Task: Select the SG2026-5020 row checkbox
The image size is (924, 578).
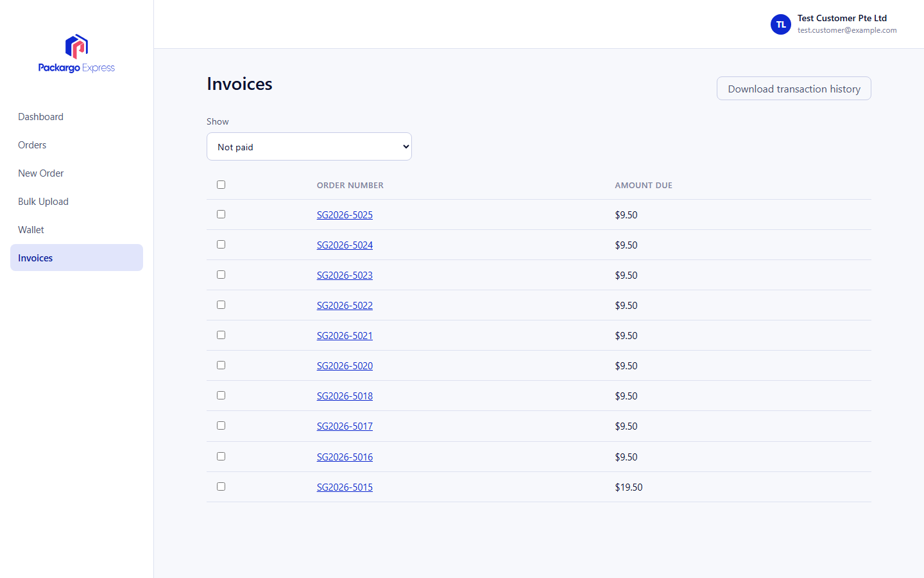Action: click(221, 365)
